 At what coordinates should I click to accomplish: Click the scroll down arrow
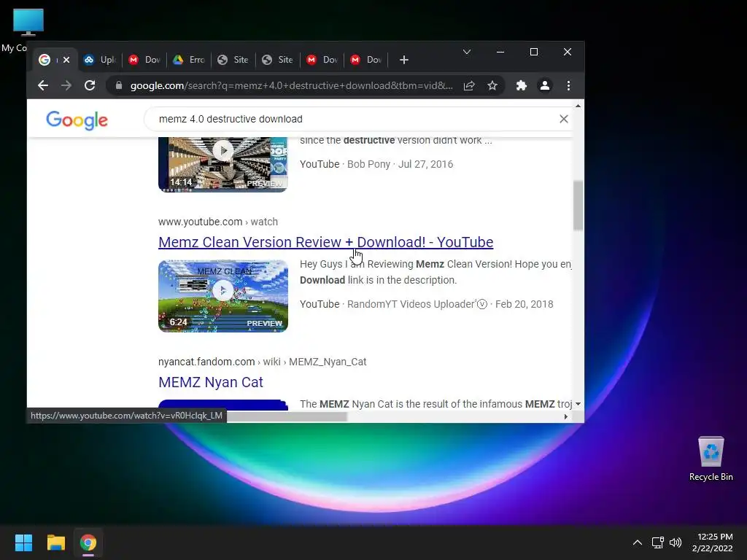click(x=578, y=404)
